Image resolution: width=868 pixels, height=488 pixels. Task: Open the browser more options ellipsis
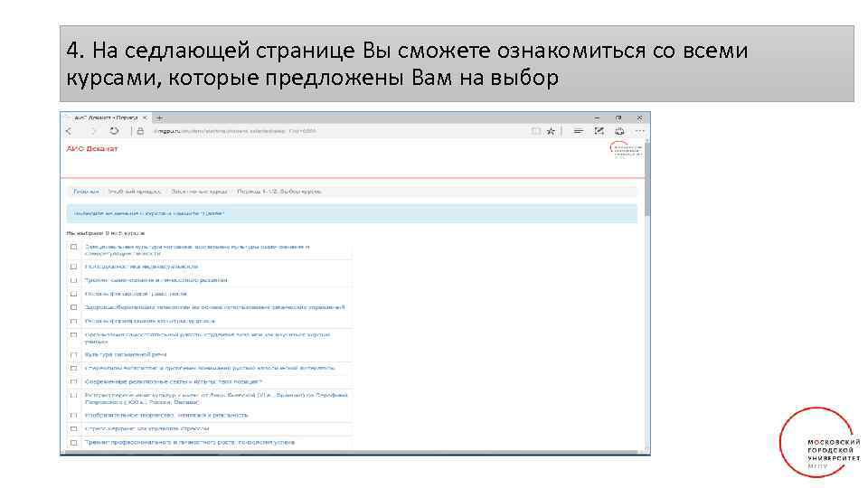point(640,131)
